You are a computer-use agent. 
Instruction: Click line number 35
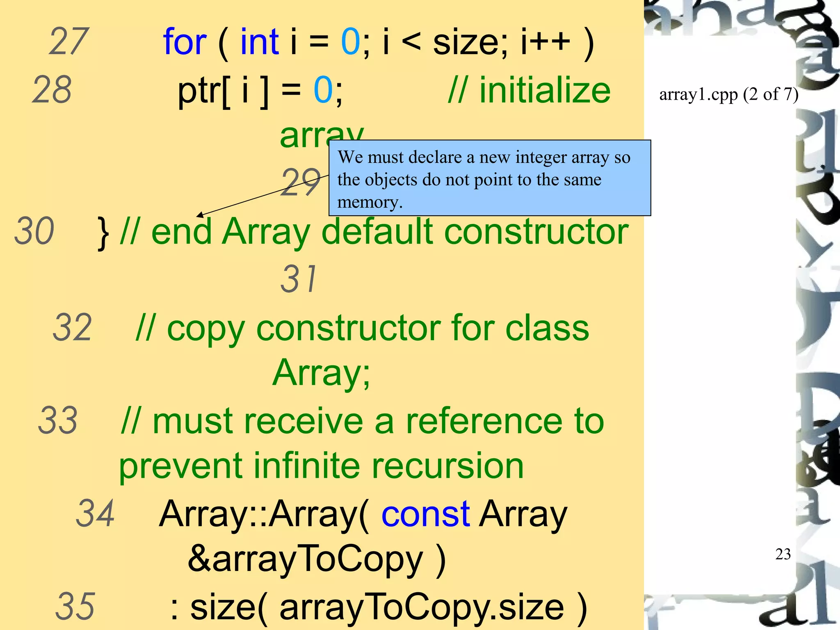(75, 607)
